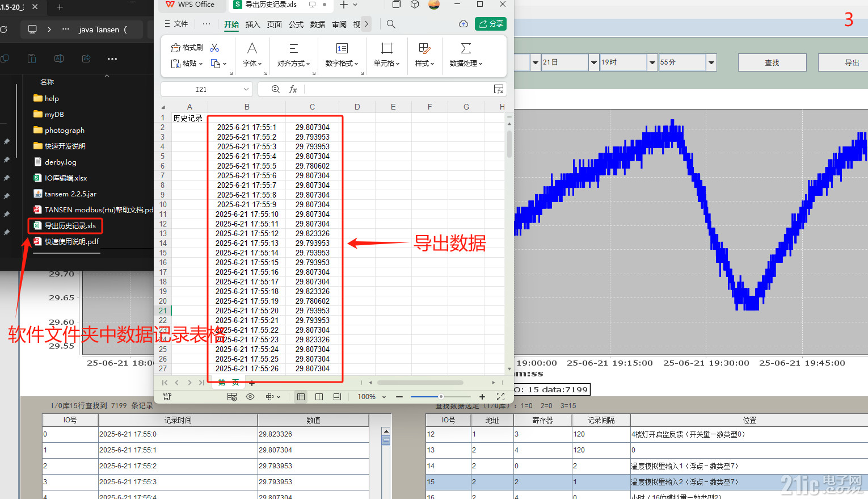Click the Explorer rename icon

point(59,58)
